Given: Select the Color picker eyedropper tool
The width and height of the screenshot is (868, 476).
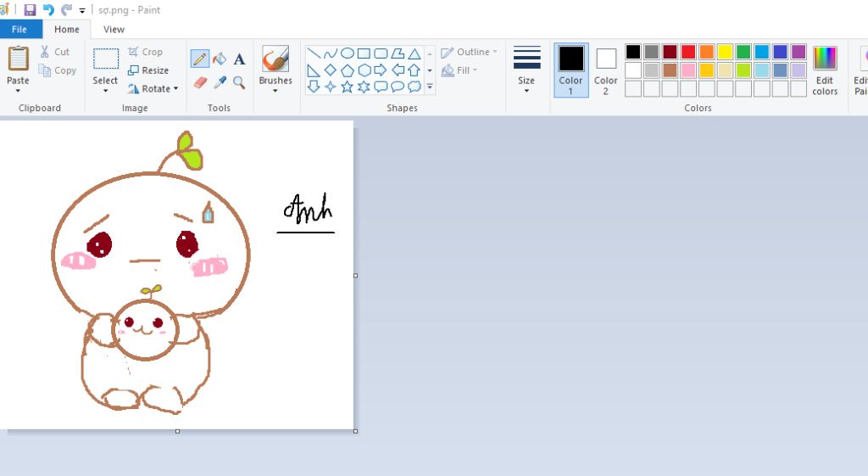Looking at the screenshot, I should [220, 82].
